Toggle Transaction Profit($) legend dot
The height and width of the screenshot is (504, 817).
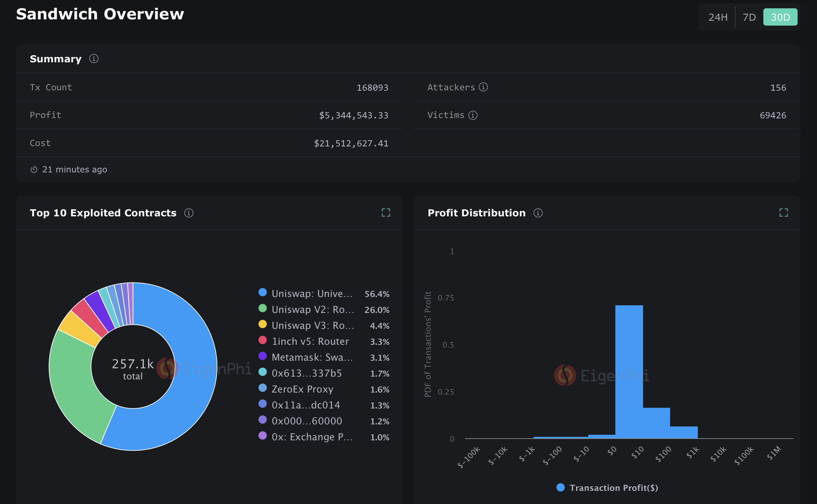(561, 487)
